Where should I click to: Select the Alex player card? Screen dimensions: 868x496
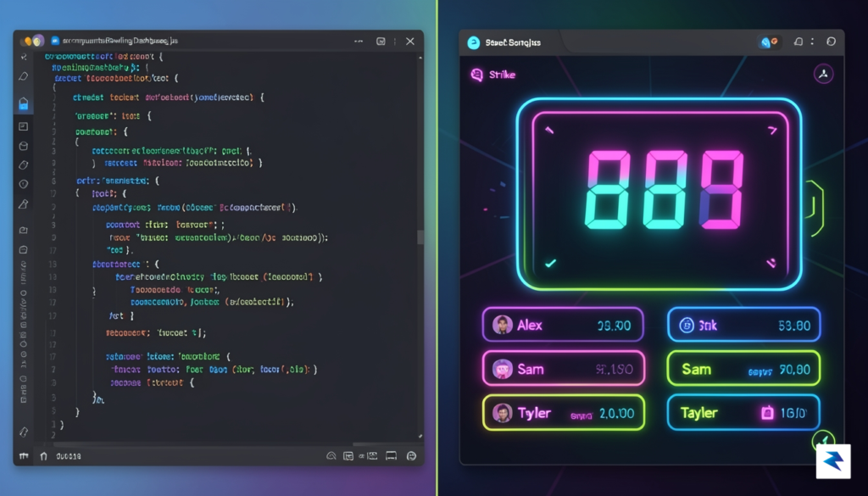[563, 325]
